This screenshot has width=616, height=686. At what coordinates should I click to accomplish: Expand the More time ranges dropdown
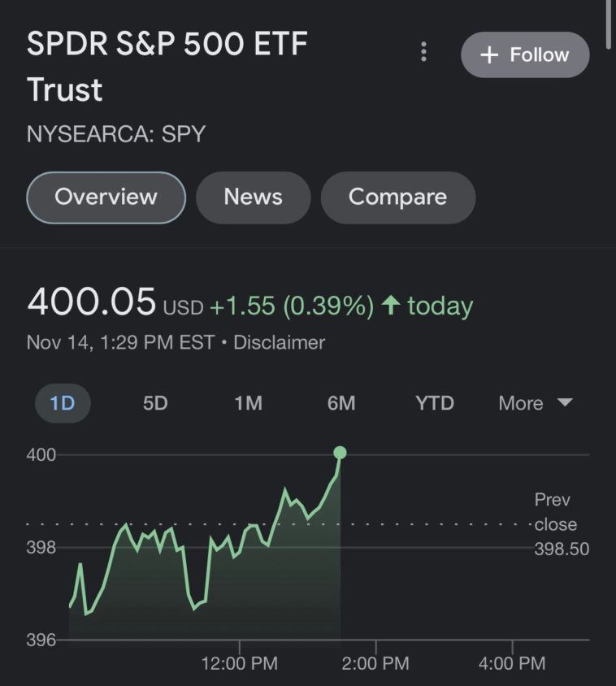(x=522, y=403)
